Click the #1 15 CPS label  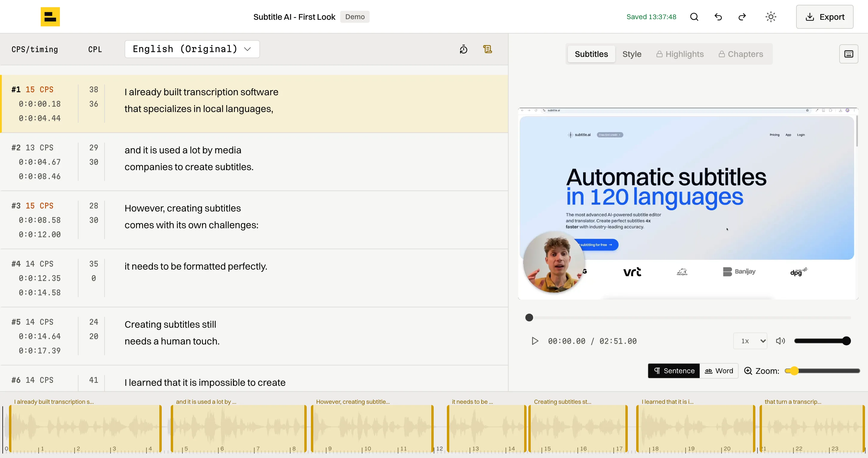point(32,90)
